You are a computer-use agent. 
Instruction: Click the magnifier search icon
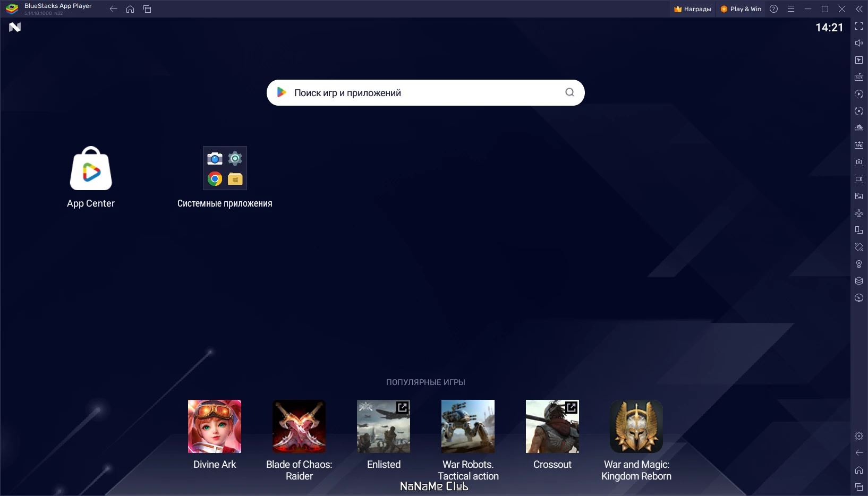coord(569,92)
